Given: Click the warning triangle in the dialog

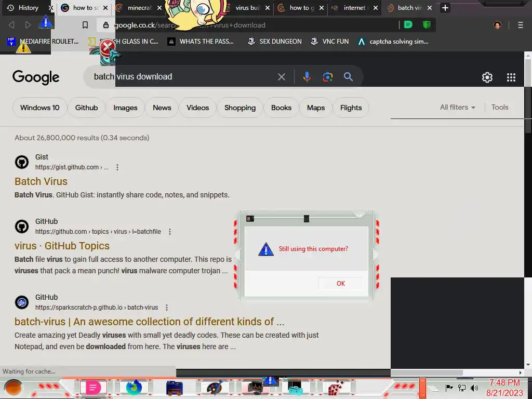Looking at the screenshot, I should tap(265, 249).
